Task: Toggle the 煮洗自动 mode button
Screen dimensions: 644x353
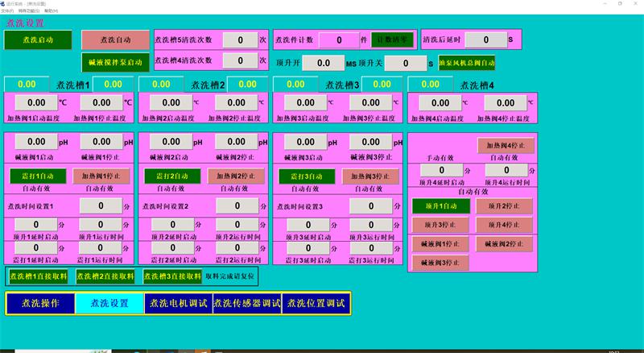Action: tap(115, 39)
